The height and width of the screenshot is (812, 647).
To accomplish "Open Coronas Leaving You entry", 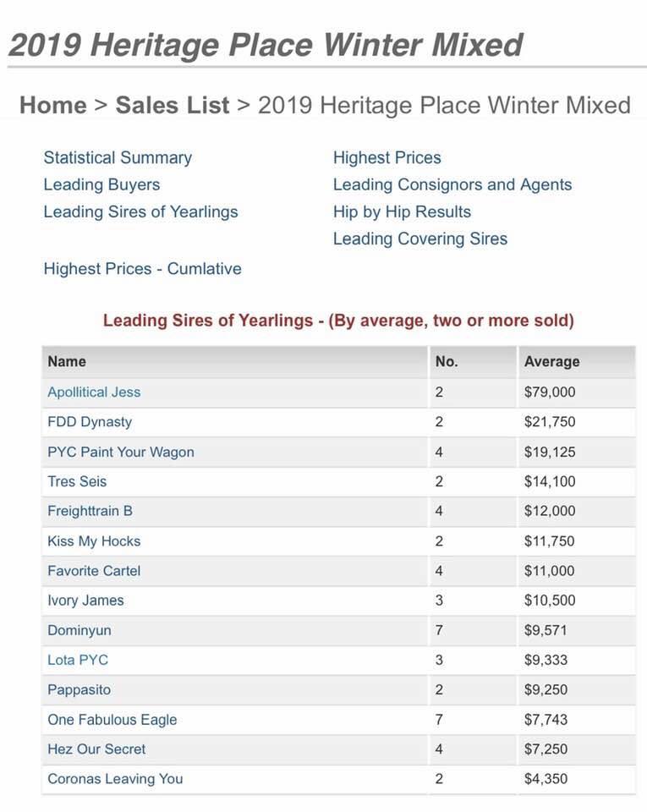I will click(115, 779).
